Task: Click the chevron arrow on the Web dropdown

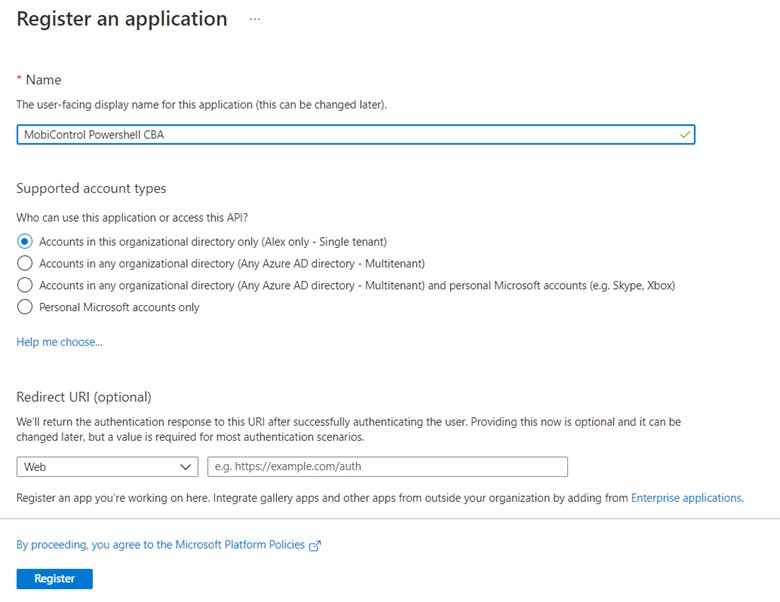Action: click(x=186, y=467)
